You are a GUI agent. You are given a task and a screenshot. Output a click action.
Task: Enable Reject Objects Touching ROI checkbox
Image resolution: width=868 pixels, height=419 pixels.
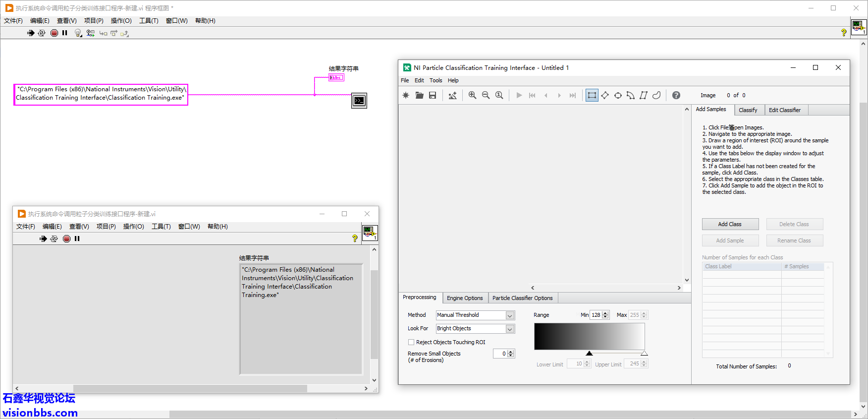411,342
